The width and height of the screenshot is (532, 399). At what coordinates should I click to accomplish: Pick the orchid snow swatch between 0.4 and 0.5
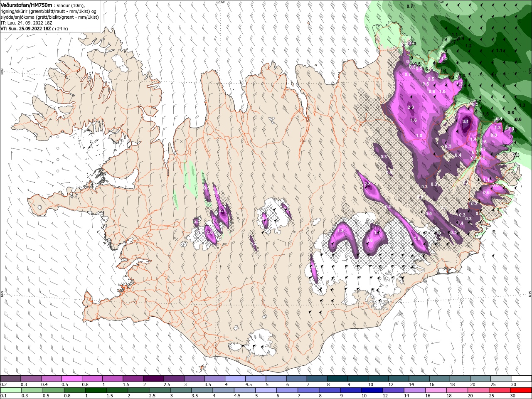pyautogui.click(x=51, y=378)
